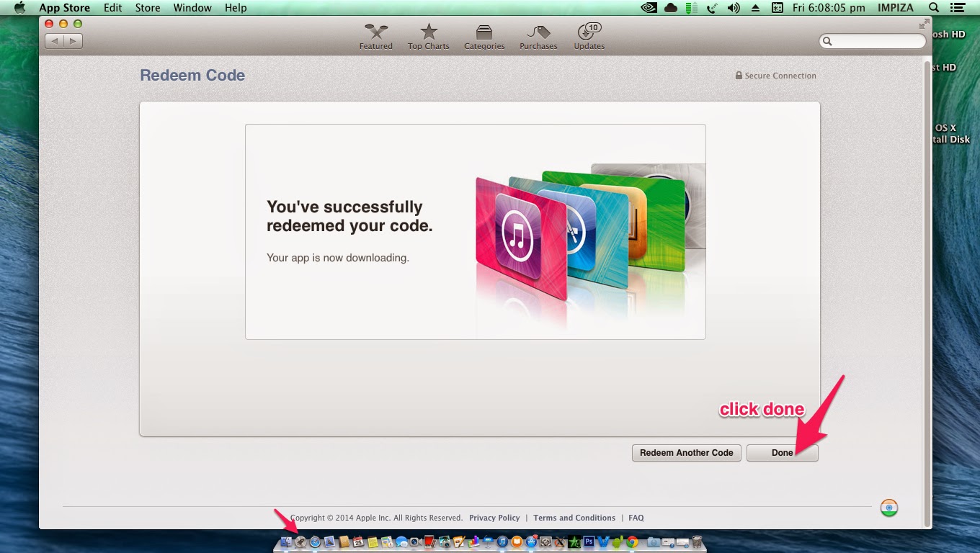Open the Trash in the Dock

tap(697, 542)
